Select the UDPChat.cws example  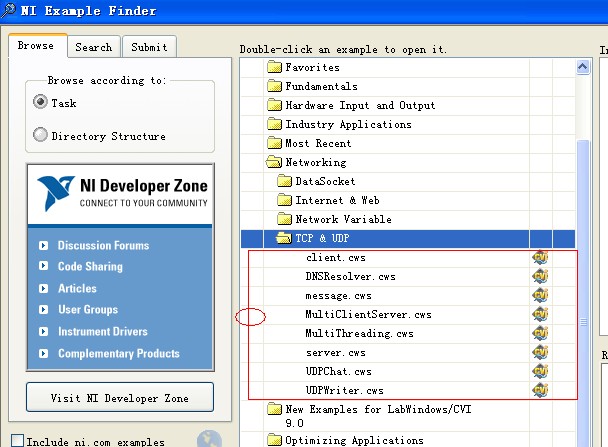[339, 371]
